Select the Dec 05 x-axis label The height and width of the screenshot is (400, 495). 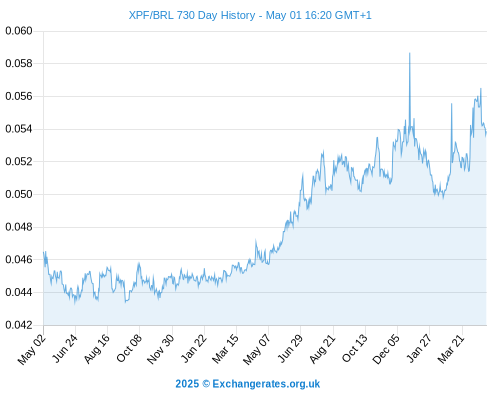[386, 349]
